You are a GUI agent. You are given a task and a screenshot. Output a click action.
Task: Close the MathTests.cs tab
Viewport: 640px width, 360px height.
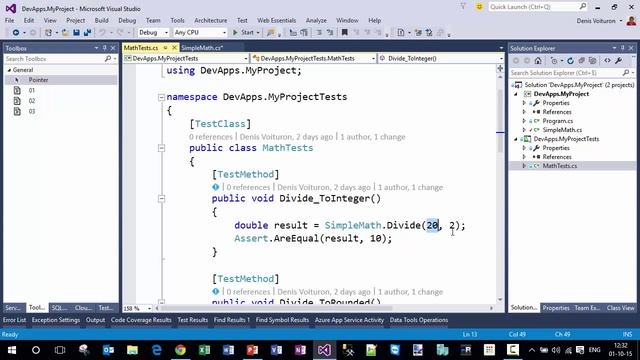[174, 48]
